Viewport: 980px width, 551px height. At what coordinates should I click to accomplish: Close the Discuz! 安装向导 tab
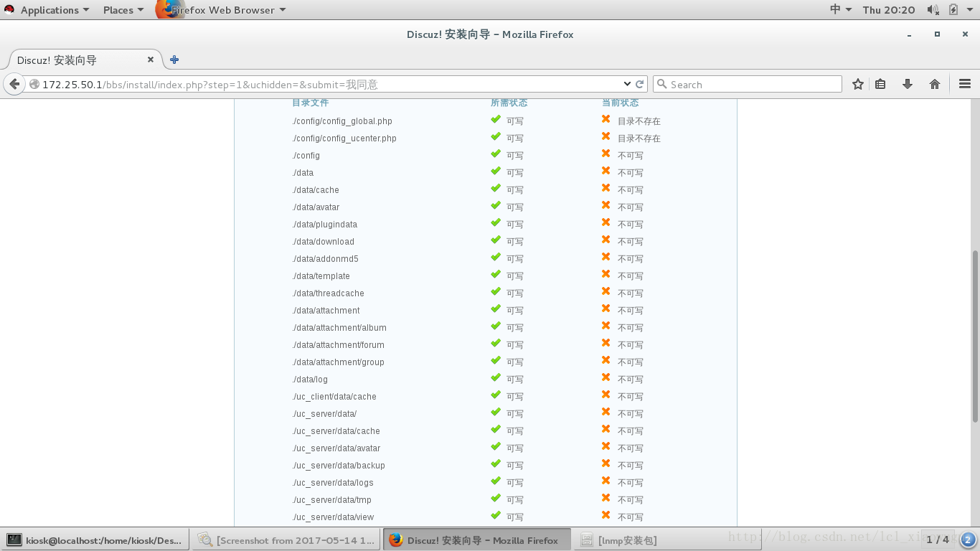pyautogui.click(x=151, y=60)
